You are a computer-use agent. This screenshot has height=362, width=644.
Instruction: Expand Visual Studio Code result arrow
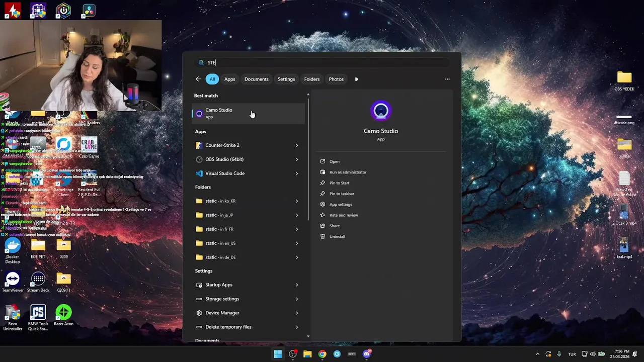point(297,173)
